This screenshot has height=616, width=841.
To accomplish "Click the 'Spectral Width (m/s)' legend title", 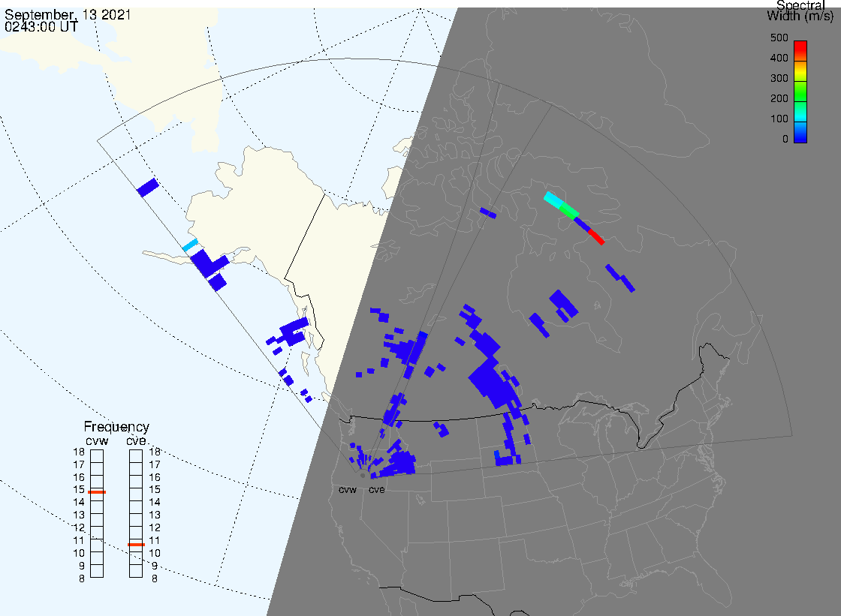I will (x=800, y=11).
